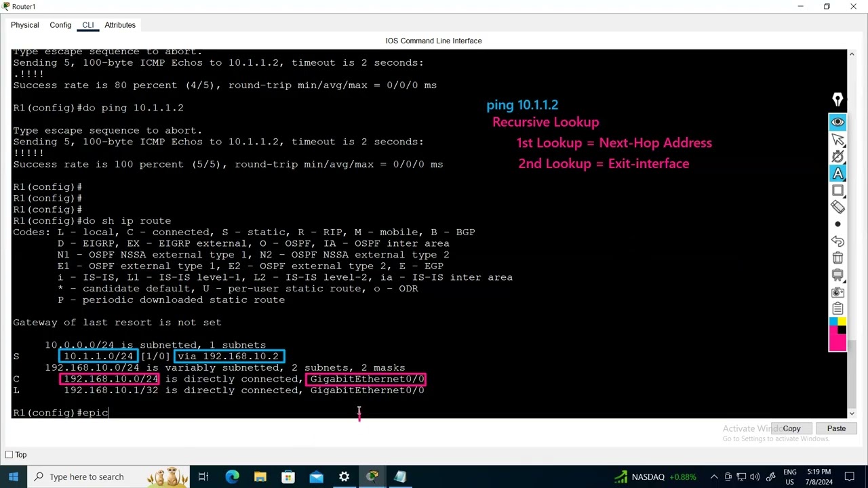Switch to the Physical tab
This screenshot has width=868, height=488.
(x=25, y=25)
